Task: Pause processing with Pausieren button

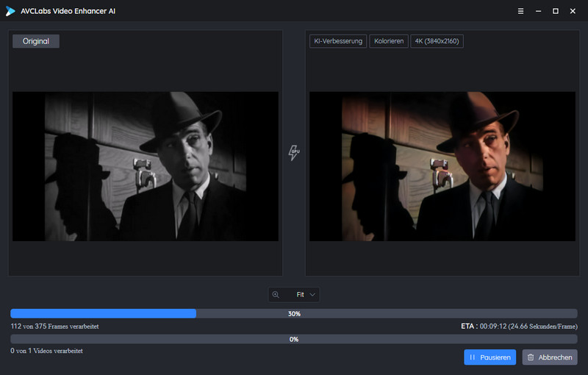Action: point(490,357)
